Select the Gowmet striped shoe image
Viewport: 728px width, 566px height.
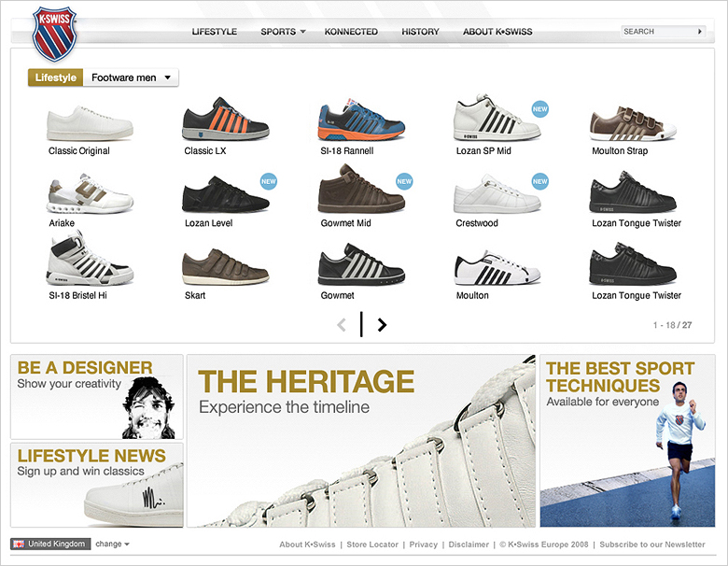pos(361,264)
